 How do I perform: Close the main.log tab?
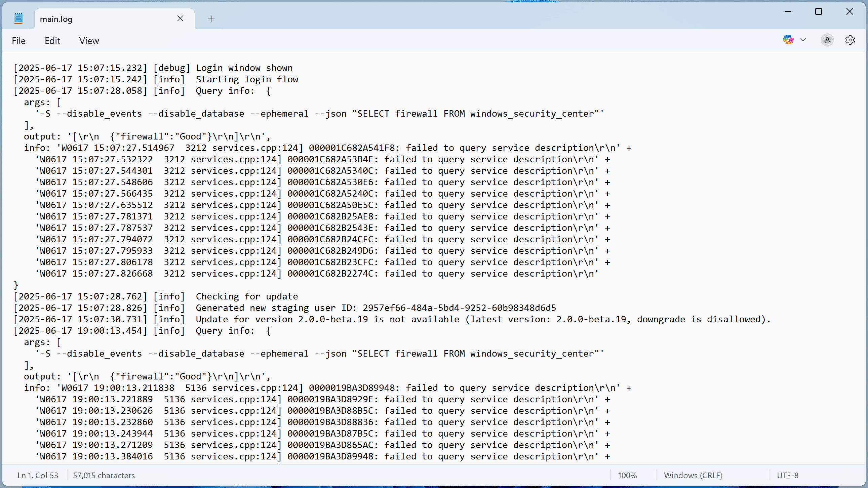[x=180, y=18]
